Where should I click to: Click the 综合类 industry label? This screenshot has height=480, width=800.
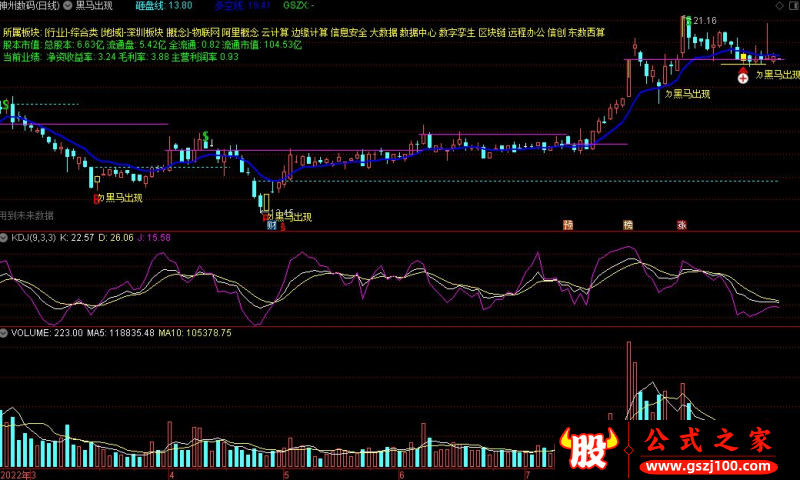(84, 33)
